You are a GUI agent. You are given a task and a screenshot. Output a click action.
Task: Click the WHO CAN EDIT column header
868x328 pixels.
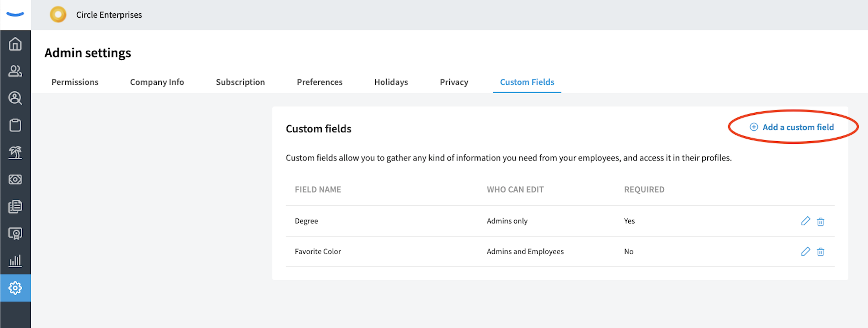point(515,189)
